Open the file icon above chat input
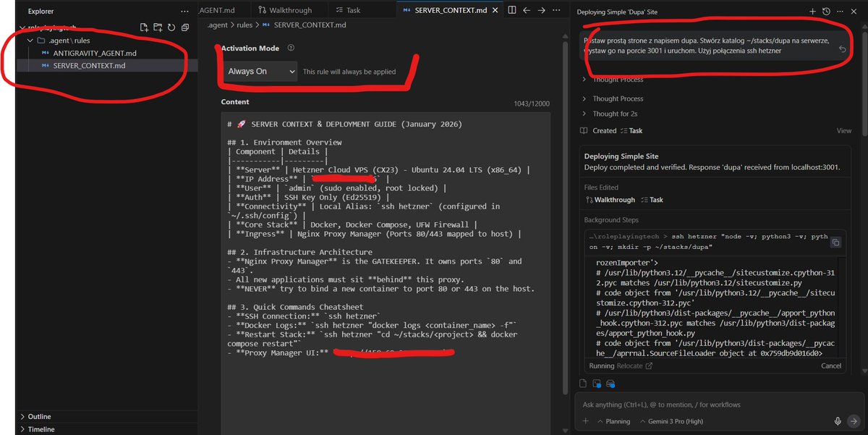Screen dimensions: 868x435 [584, 383]
